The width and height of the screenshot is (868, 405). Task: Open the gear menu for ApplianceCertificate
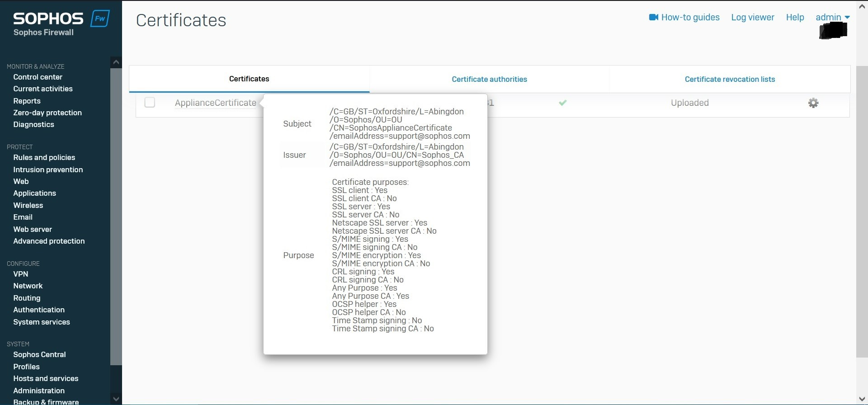tap(813, 103)
